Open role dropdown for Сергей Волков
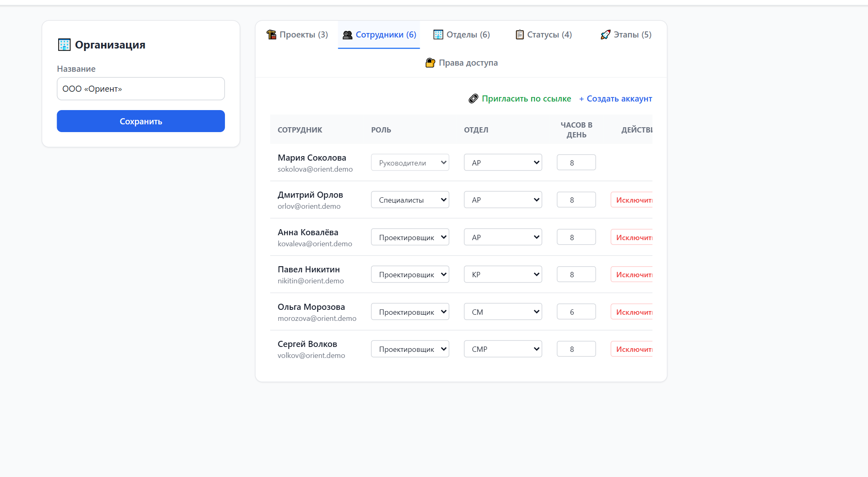This screenshot has width=868, height=477. 410,349
